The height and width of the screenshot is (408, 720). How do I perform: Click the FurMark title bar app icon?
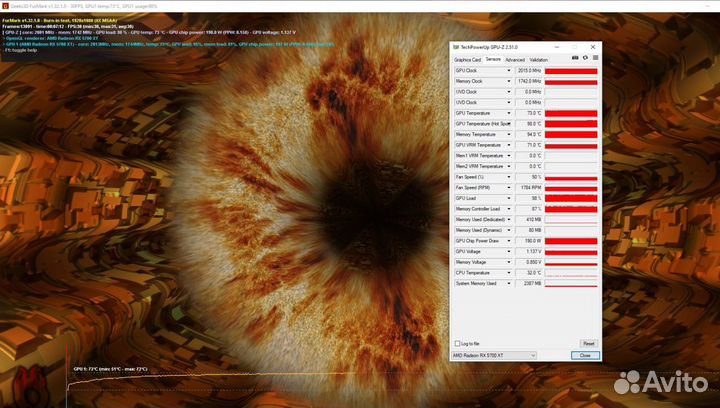6,6
